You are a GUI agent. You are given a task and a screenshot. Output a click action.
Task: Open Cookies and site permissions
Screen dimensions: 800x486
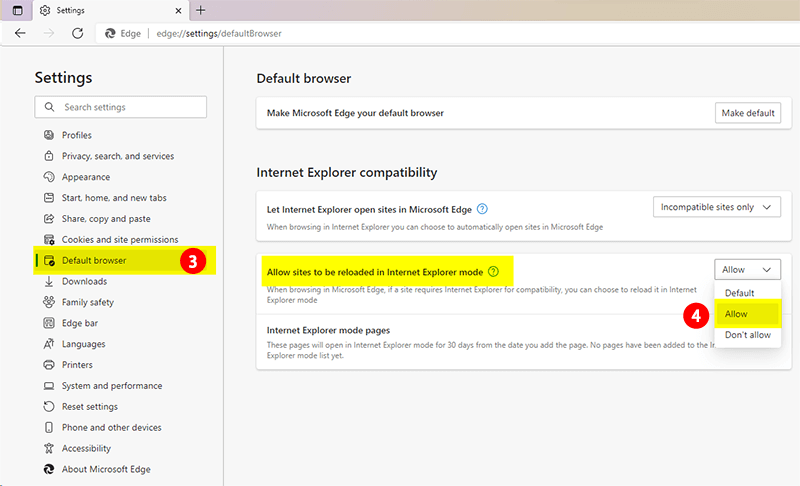120,240
